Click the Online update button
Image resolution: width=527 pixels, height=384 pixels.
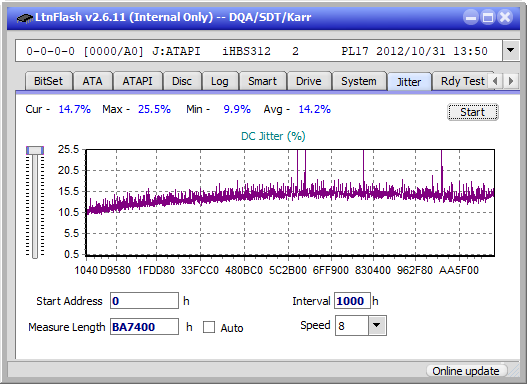[x=465, y=371]
